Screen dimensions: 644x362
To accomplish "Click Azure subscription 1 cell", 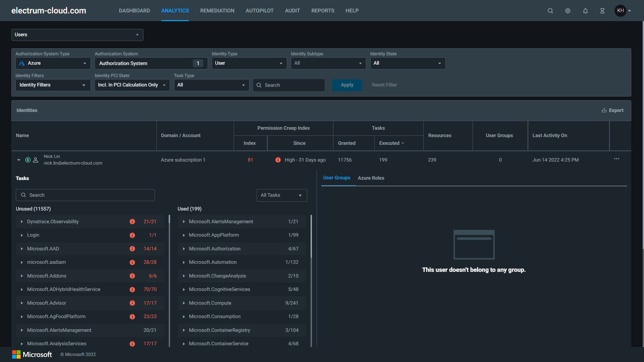I will (183, 160).
